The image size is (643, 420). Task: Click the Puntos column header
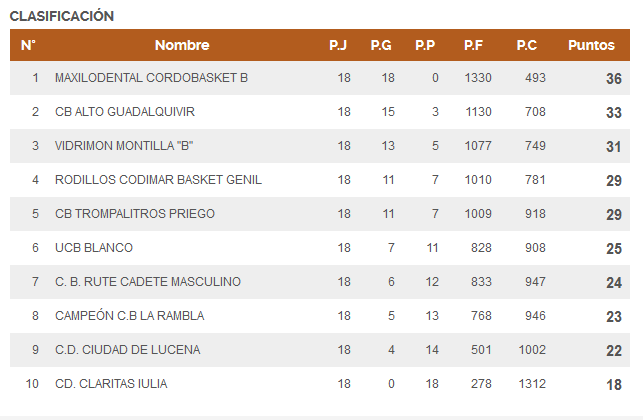click(x=591, y=45)
